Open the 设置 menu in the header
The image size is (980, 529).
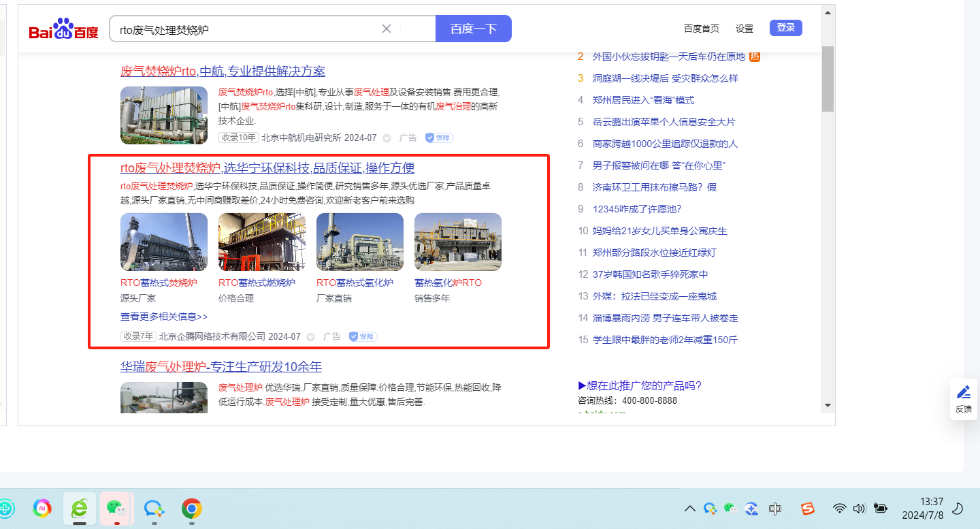745,29
